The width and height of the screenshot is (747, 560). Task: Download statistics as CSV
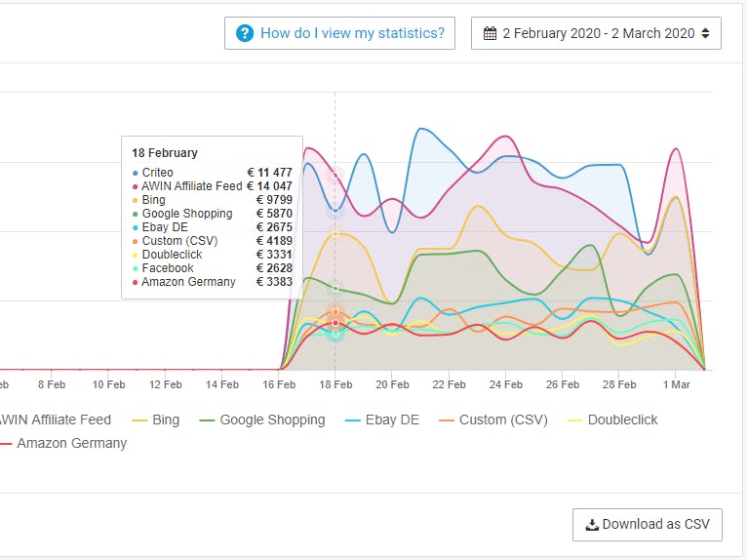(x=648, y=524)
